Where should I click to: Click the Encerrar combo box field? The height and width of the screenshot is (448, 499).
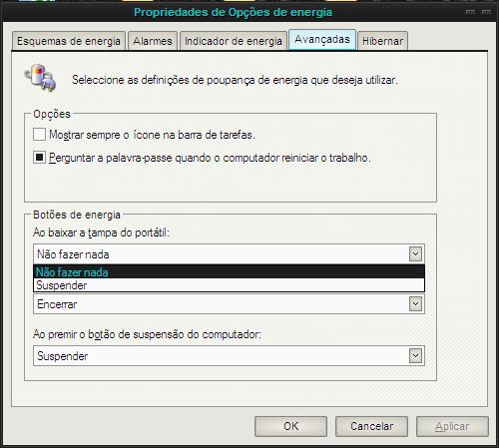click(229, 304)
